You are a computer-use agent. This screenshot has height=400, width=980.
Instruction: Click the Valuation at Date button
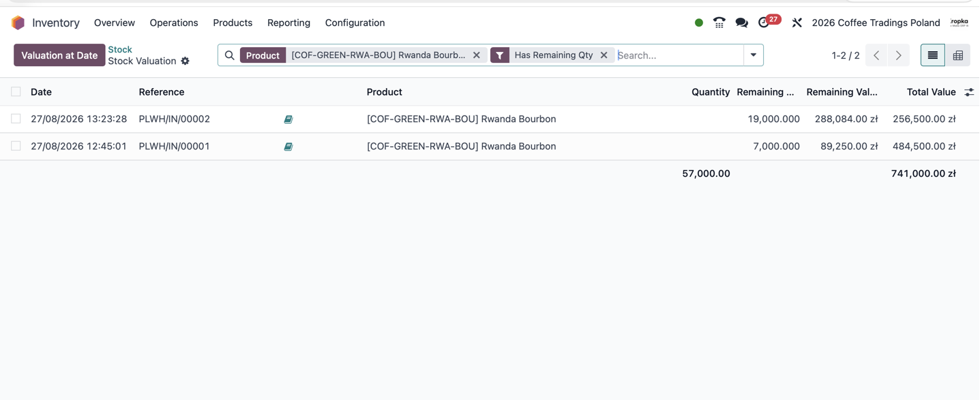(x=59, y=55)
